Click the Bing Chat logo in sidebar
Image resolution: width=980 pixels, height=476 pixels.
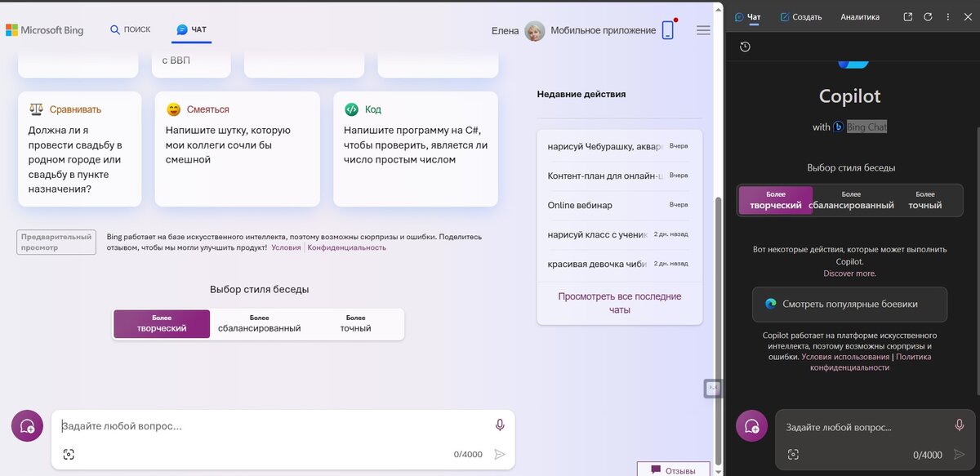pyautogui.click(x=838, y=127)
